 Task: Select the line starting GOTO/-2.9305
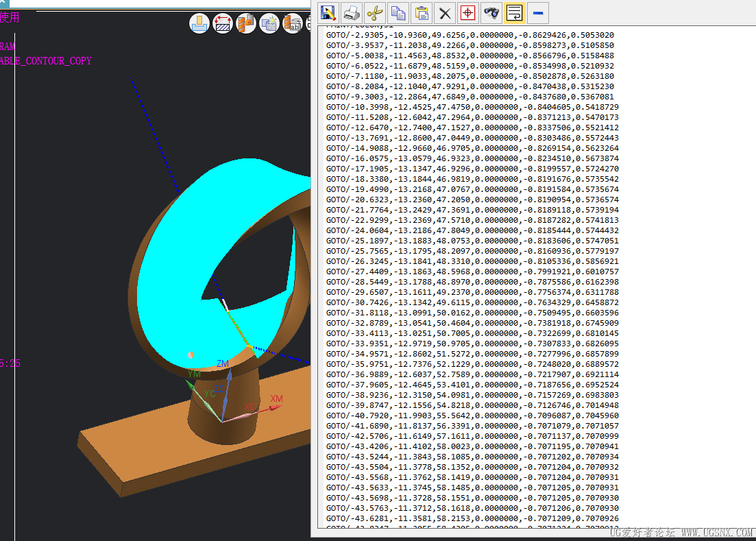pyautogui.click(x=470, y=35)
